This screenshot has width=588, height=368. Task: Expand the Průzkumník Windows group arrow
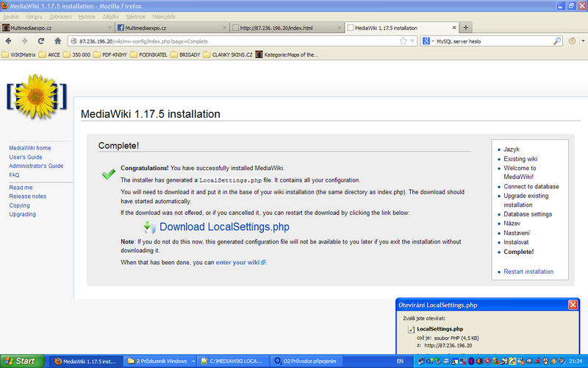coord(193,361)
